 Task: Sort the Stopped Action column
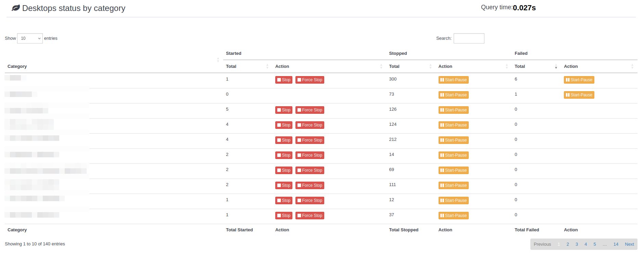point(506,66)
